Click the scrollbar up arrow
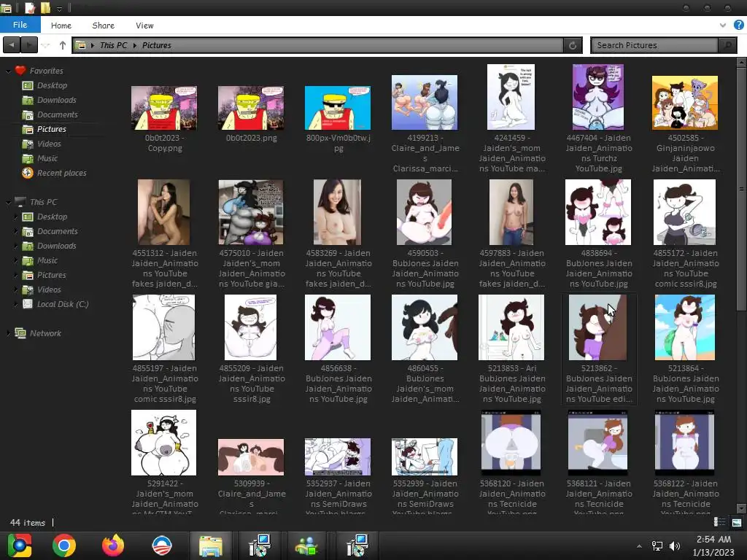This screenshot has height=560, width=747. 741,63
